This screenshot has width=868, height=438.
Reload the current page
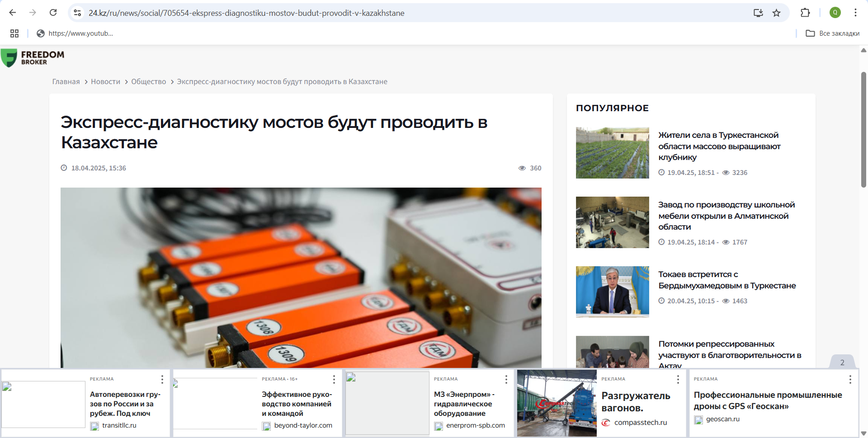[x=53, y=13]
